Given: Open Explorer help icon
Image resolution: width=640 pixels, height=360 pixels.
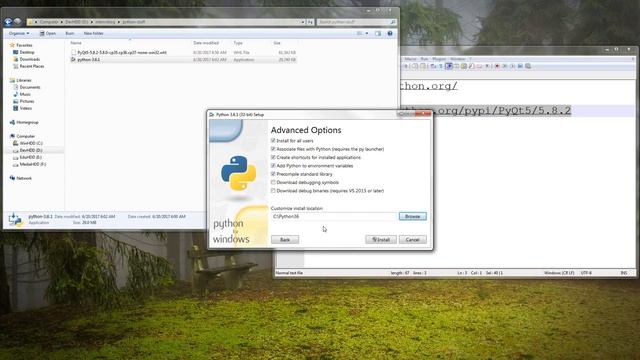Looking at the screenshot, I should click(390, 33).
